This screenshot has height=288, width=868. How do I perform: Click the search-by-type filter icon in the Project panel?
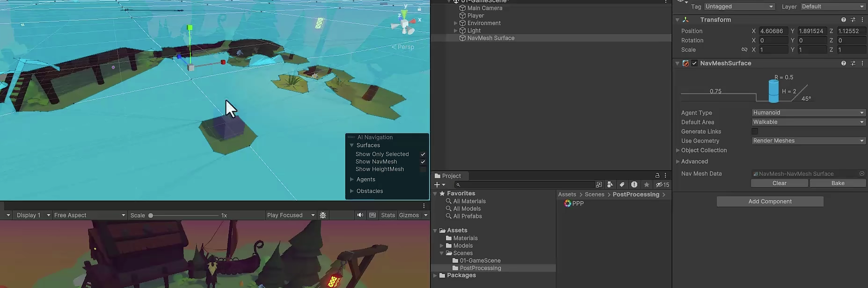610,185
